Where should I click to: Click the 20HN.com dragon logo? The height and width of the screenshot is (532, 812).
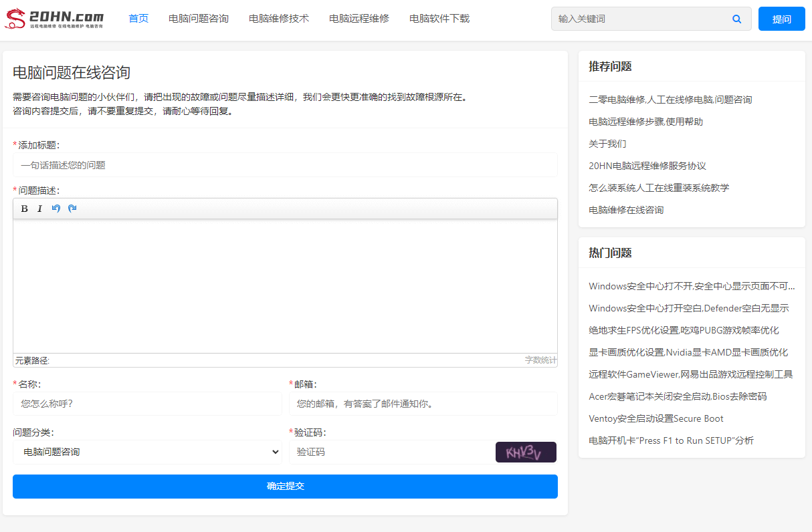point(55,19)
